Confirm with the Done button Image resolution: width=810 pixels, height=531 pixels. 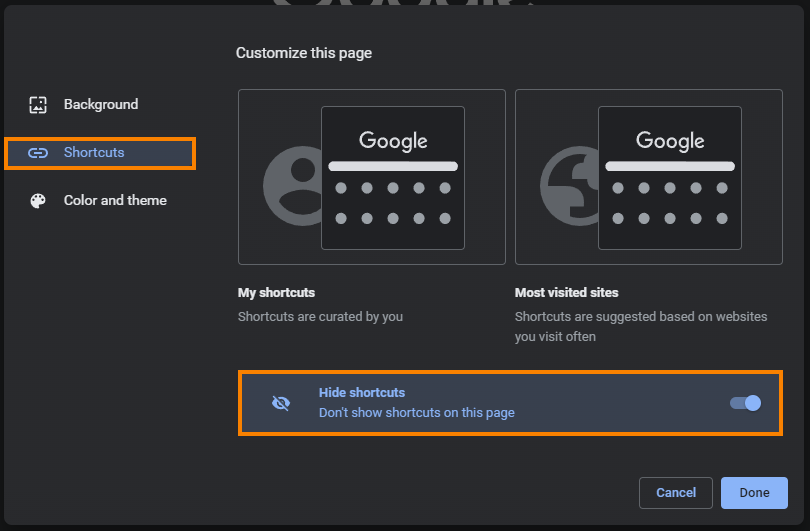(x=754, y=493)
